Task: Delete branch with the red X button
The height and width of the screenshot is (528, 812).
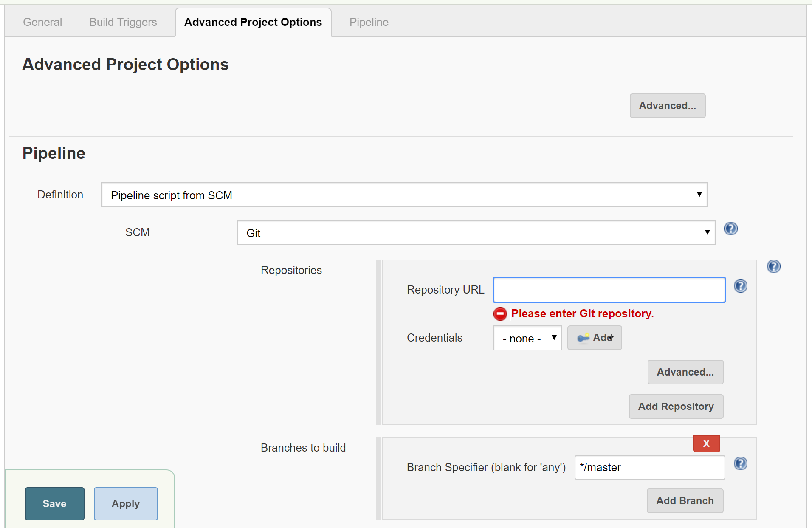Action: [x=706, y=443]
